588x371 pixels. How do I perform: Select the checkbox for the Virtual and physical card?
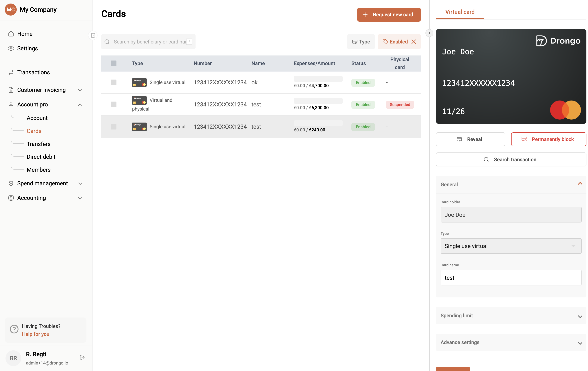[x=114, y=104]
